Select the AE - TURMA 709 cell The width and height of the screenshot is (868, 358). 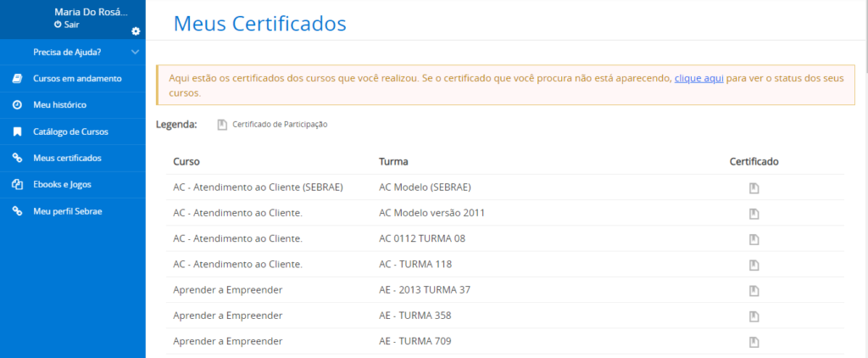pyautogui.click(x=415, y=341)
